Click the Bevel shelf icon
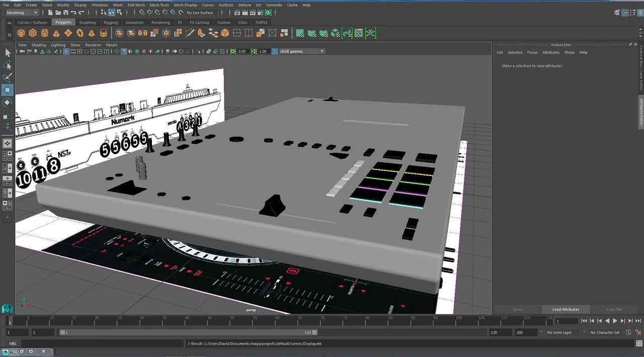This screenshot has width=644, height=357. [x=225, y=33]
